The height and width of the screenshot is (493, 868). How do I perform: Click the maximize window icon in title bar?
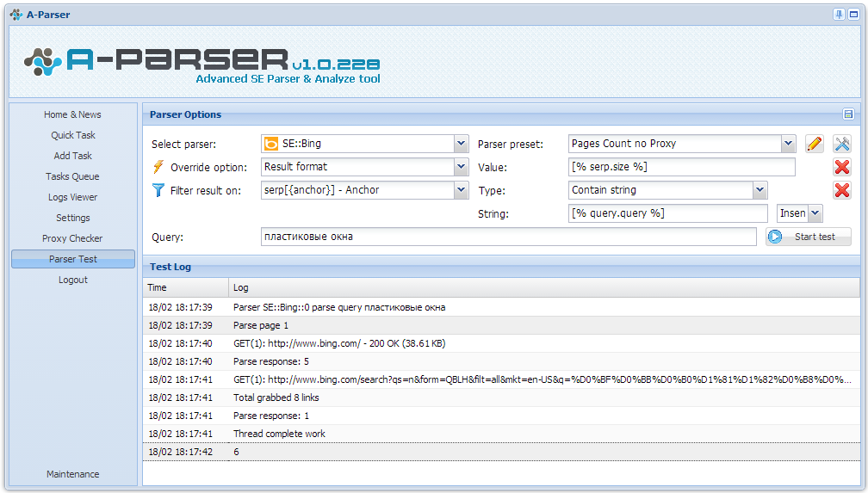[x=853, y=15]
